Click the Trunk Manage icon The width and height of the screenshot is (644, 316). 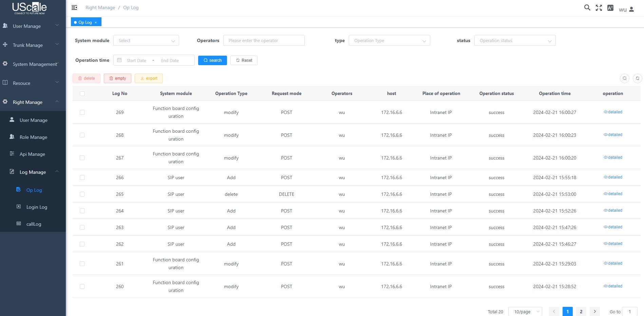point(5,44)
